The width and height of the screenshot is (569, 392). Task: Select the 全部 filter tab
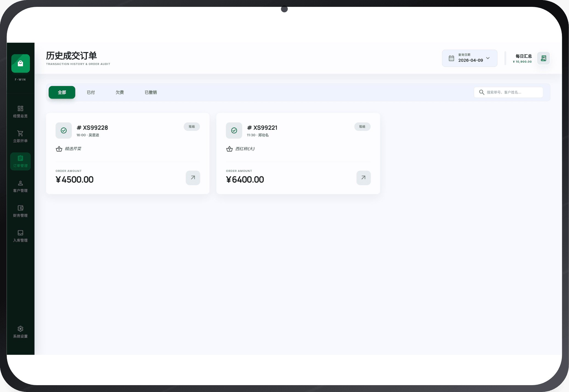pos(62,92)
